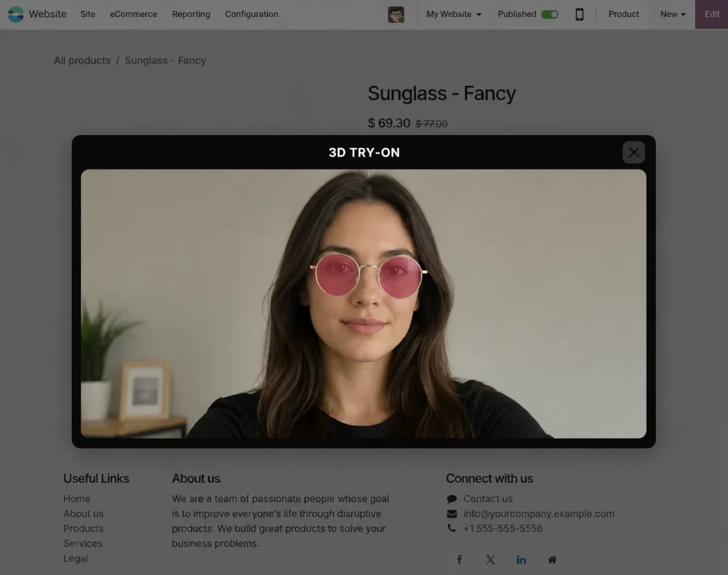The height and width of the screenshot is (575, 728).
Task: Click the $ 69.30 price
Action: (x=389, y=123)
